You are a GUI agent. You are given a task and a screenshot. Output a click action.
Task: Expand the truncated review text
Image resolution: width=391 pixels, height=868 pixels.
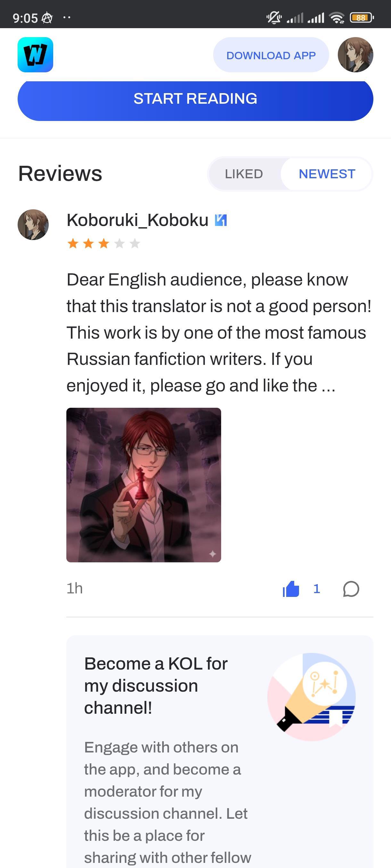pyautogui.click(x=219, y=333)
